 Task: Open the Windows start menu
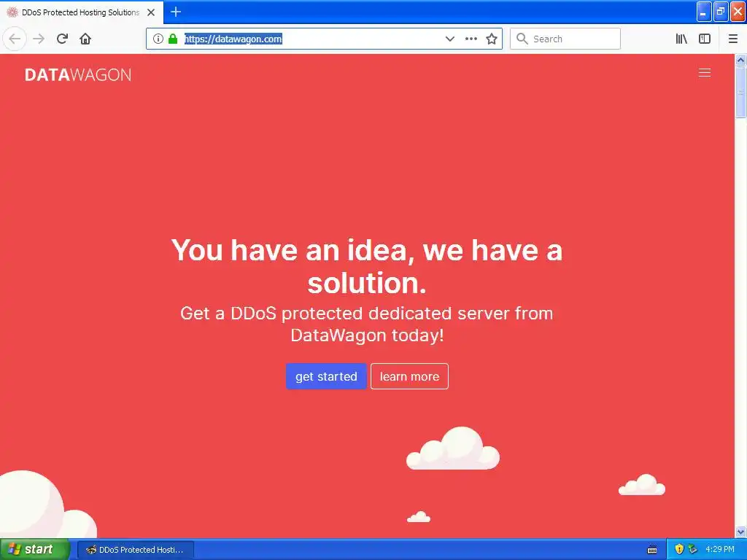[35, 549]
